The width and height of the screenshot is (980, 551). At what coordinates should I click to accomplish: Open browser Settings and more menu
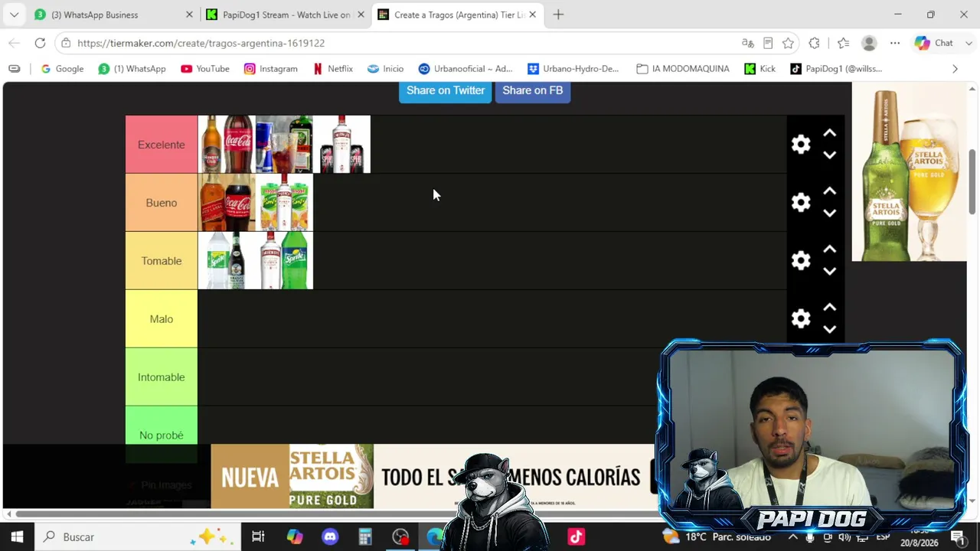[x=895, y=43]
